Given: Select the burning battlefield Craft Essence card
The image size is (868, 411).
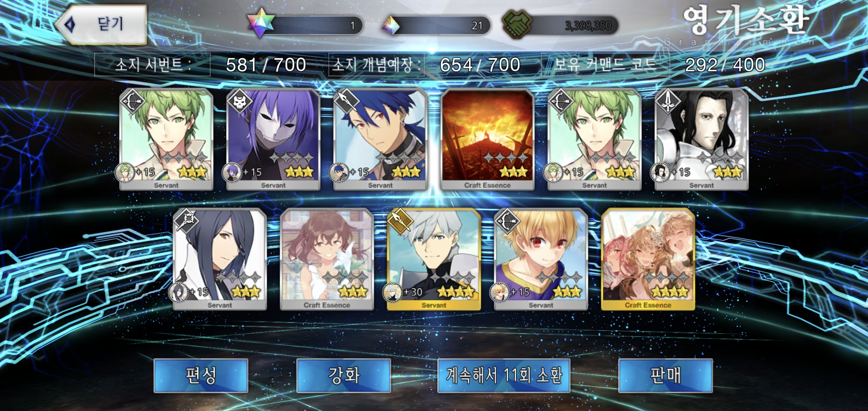Looking at the screenshot, I should pos(487,139).
